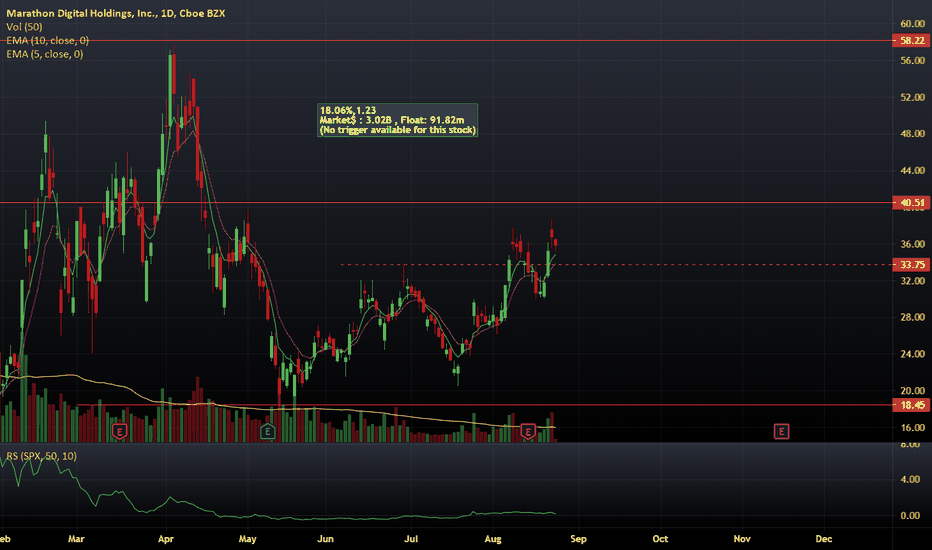932x550 pixels.
Task: Click the 33.75 dashed line price label
Action: [x=912, y=265]
